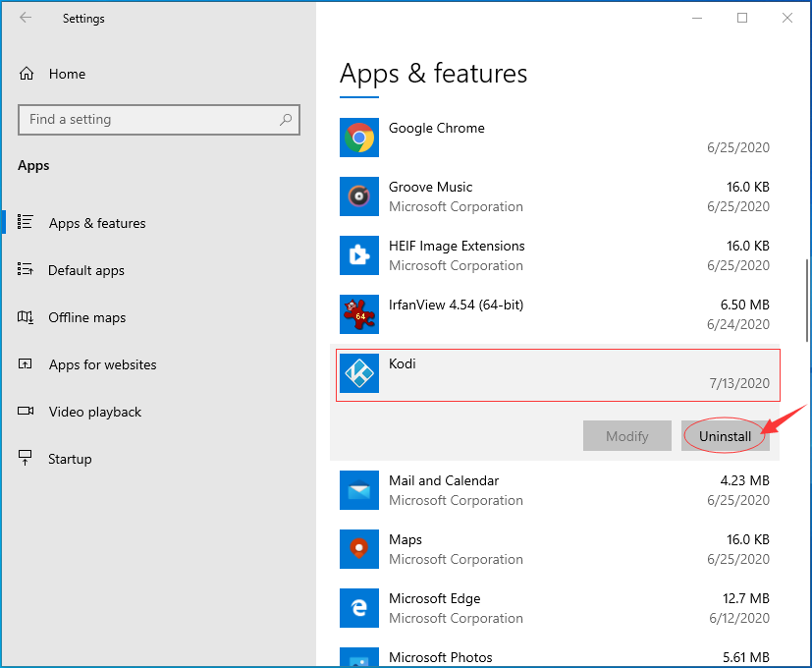Click the Google Chrome app icon

click(x=359, y=138)
